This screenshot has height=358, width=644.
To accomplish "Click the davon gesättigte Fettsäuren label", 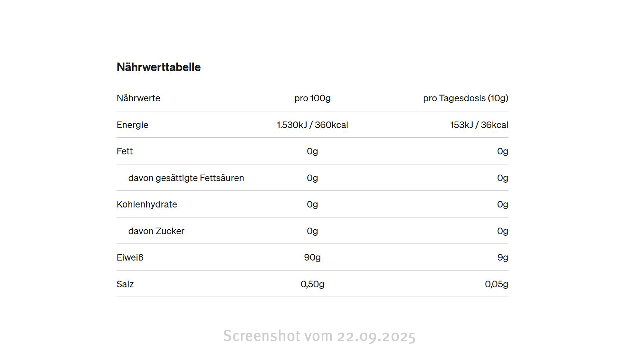I will 186,178.
